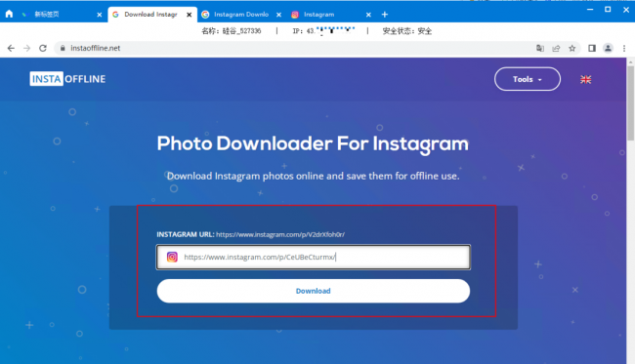Switch to the first tab with Chinese title
Screen dimensions: 635x364
coord(61,15)
